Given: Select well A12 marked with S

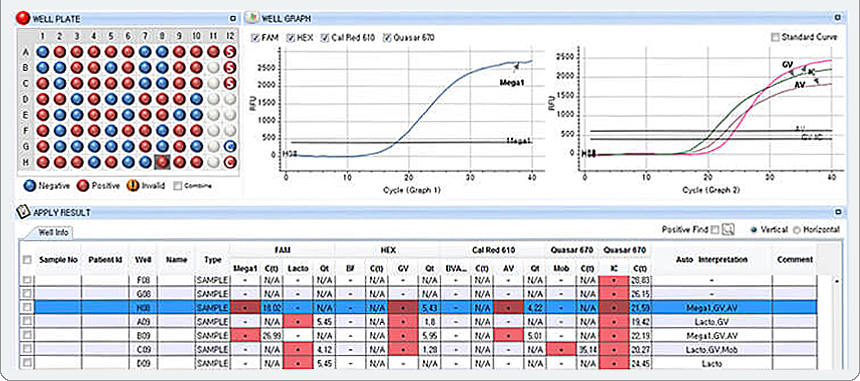Looking at the screenshot, I should click(x=230, y=52).
